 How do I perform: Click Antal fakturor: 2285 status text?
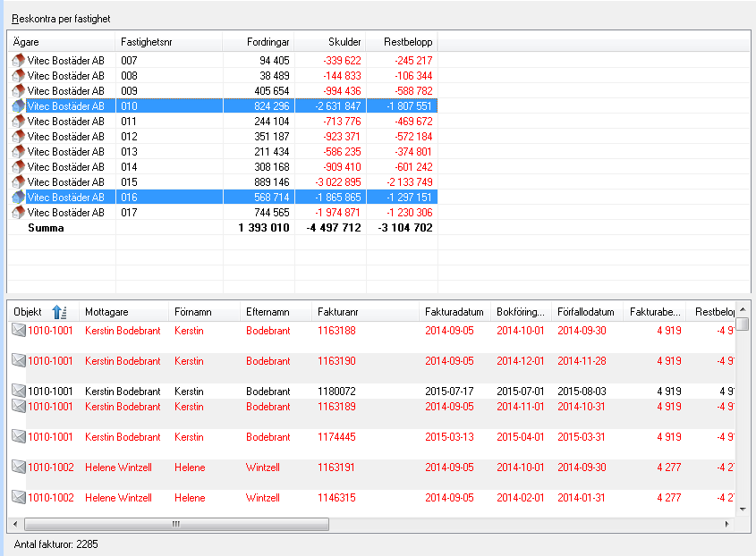[x=56, y=544]
